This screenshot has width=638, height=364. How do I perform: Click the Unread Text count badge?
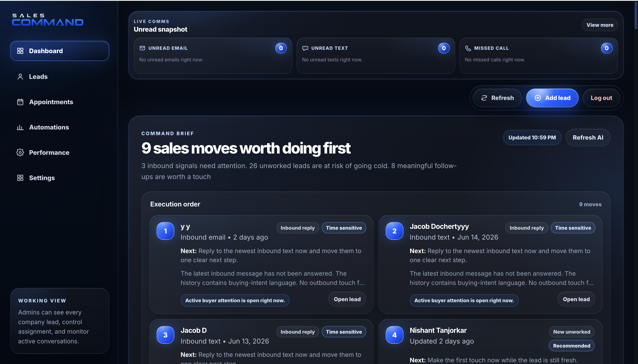click(x=444, y=48)
